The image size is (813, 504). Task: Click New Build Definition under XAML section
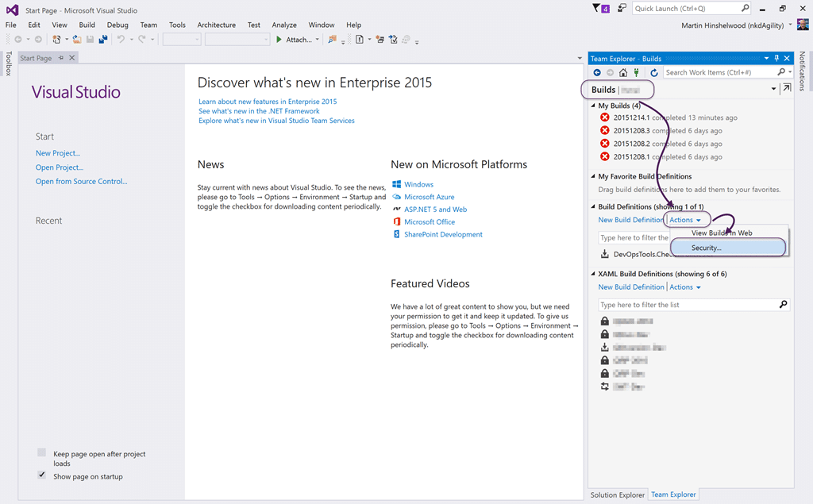point(631,287)
